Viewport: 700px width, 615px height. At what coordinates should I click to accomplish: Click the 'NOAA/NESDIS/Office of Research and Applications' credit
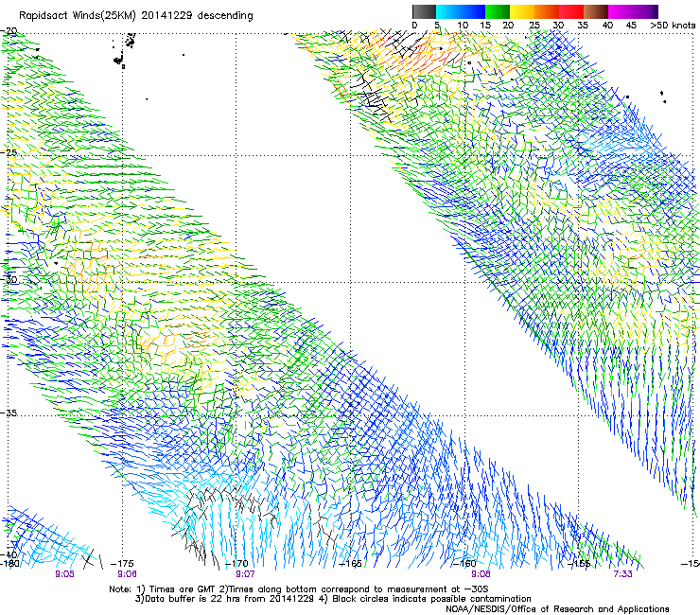(x=557, y=609)
